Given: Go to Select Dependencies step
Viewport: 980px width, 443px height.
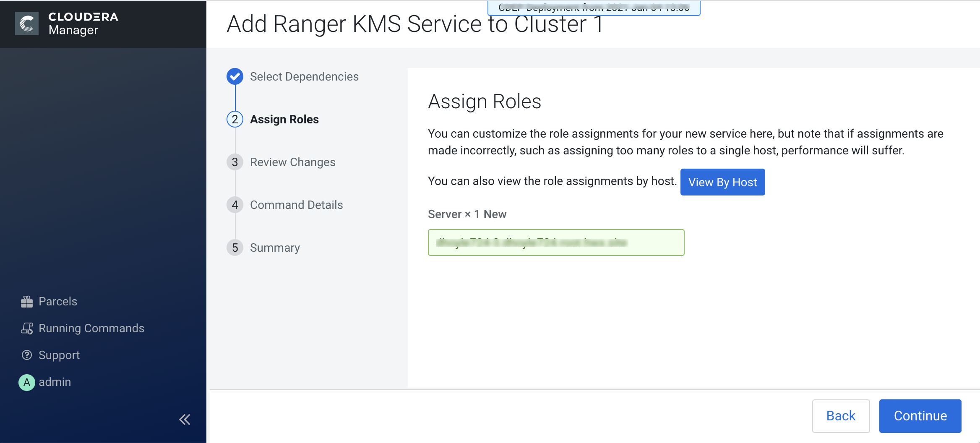Looking at the screenshot, I should [x=304, y=76].
